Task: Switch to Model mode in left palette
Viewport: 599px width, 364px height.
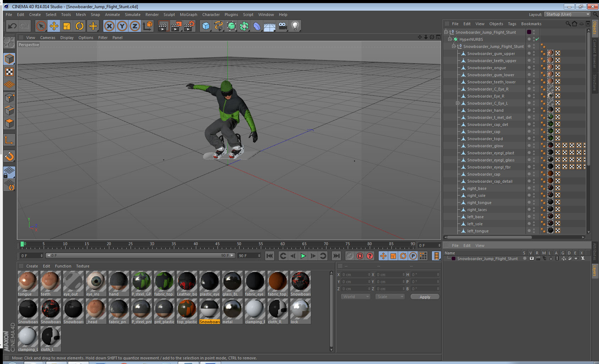Action: [9, 59]
